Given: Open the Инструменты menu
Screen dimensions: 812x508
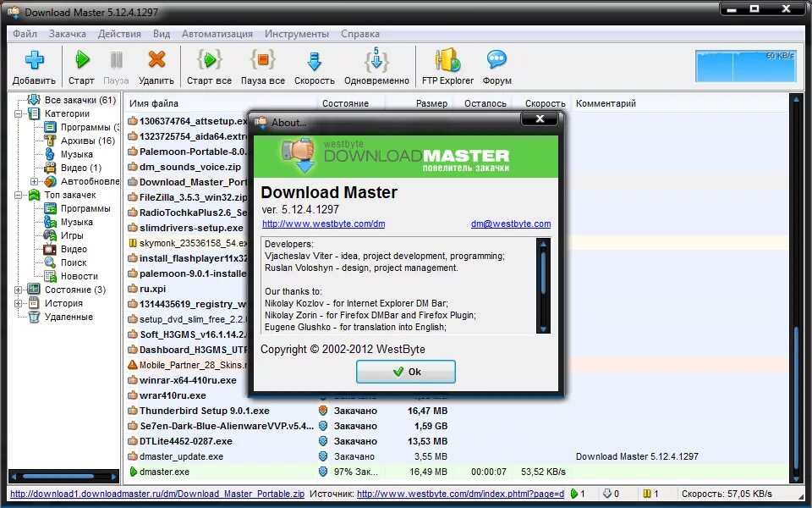Looking at the screenshot, I should (x=297, y=34).
